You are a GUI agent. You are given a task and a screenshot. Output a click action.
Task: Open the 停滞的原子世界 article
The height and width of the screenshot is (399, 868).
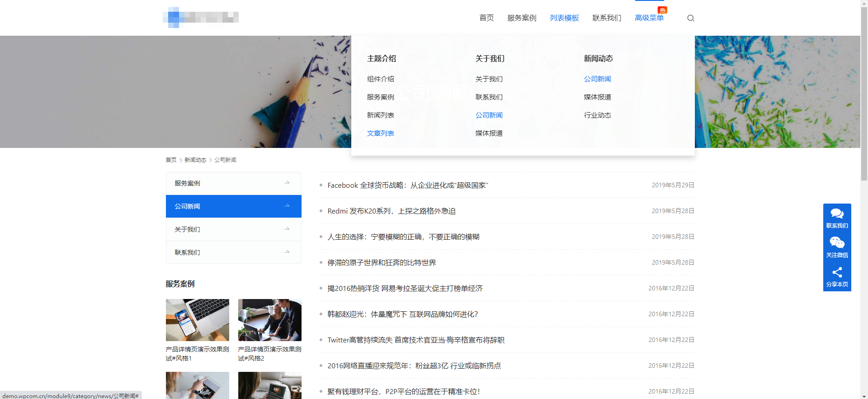click(x=382, y=262)
